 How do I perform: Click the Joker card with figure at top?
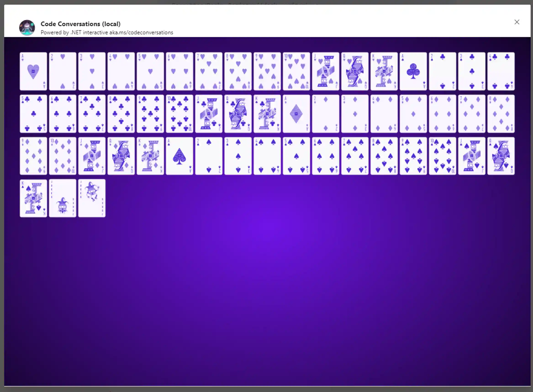click(x=92, y=198)
